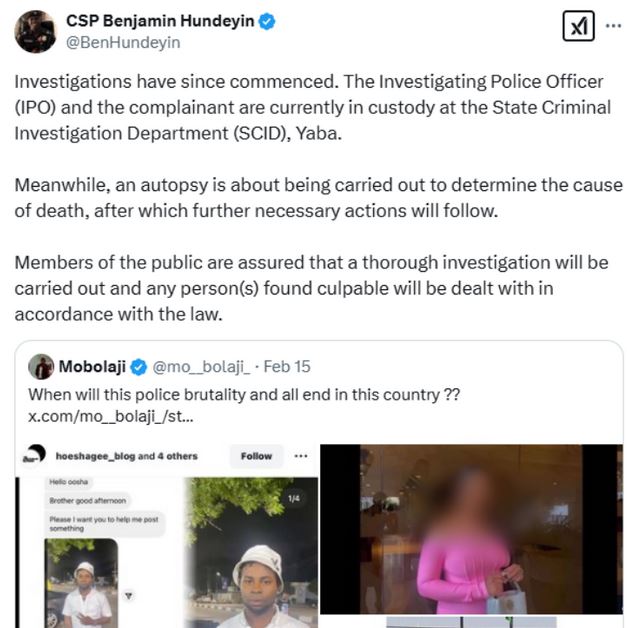
Task: Open the man in white hat photo
Action: coord(251,552)
